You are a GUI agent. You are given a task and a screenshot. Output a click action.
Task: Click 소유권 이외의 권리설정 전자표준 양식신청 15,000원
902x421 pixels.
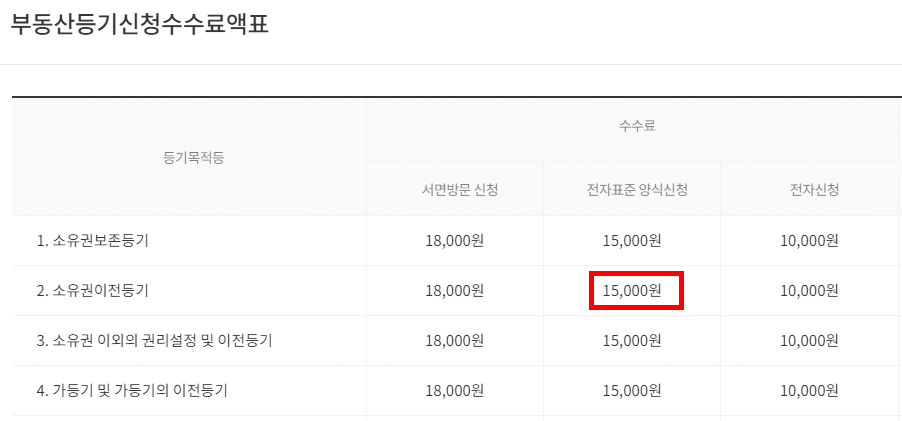[632, 341]
